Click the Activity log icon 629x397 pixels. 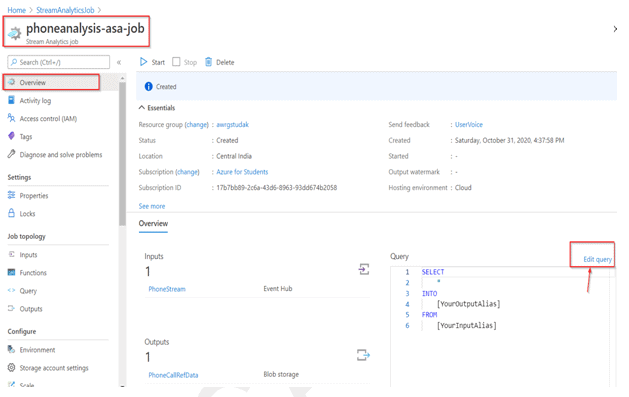tap(12, 100)
